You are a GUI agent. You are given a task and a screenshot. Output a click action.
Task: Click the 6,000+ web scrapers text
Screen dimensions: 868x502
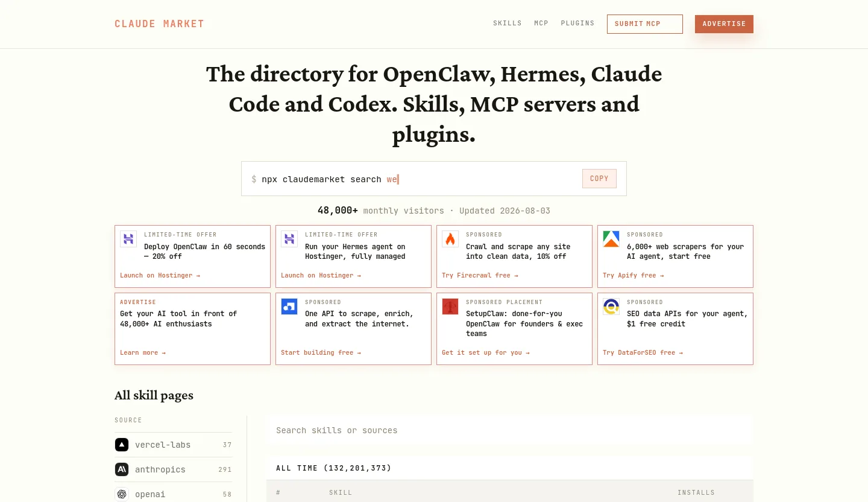click(x=685, y=252)
